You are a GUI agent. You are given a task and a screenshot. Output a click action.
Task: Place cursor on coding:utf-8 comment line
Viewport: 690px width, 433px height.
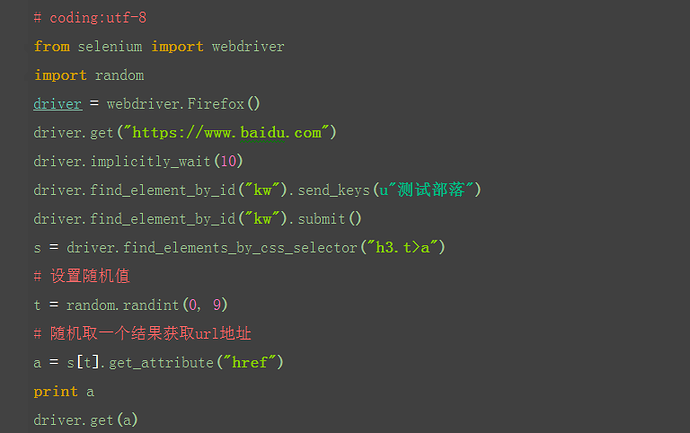(90, 18)
